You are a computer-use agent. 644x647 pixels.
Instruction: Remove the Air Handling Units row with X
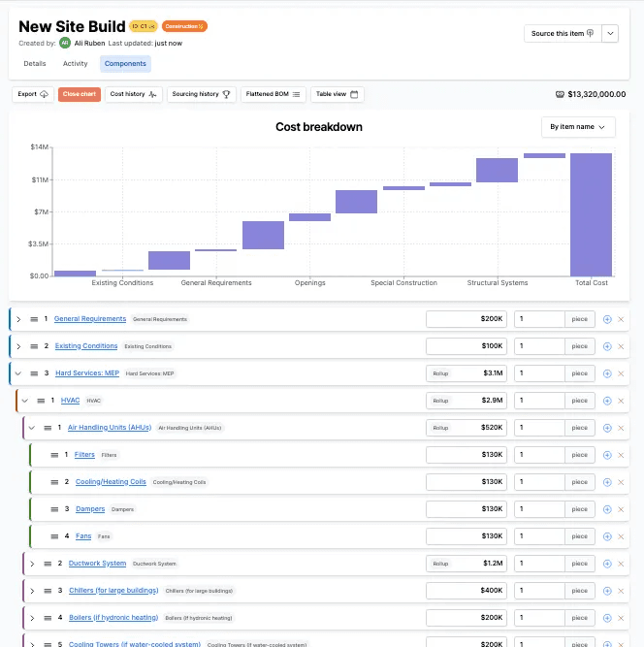click(x=621, y=428)
